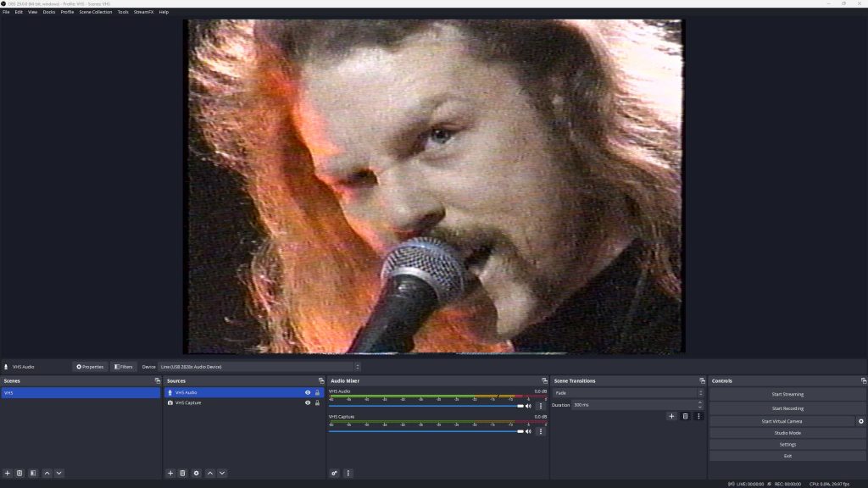Lock the VHS Audio source

[317, 392]
